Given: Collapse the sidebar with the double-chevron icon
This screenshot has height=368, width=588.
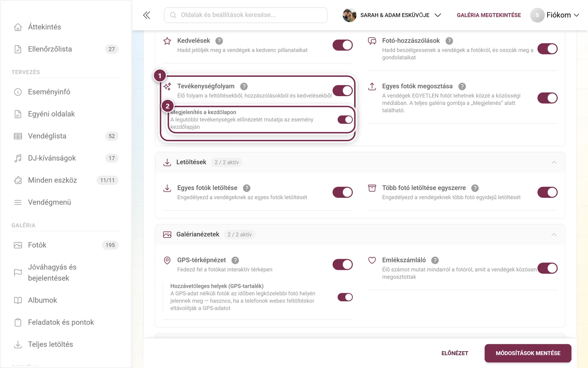Looking at the screenshot, I should point(147,15).
